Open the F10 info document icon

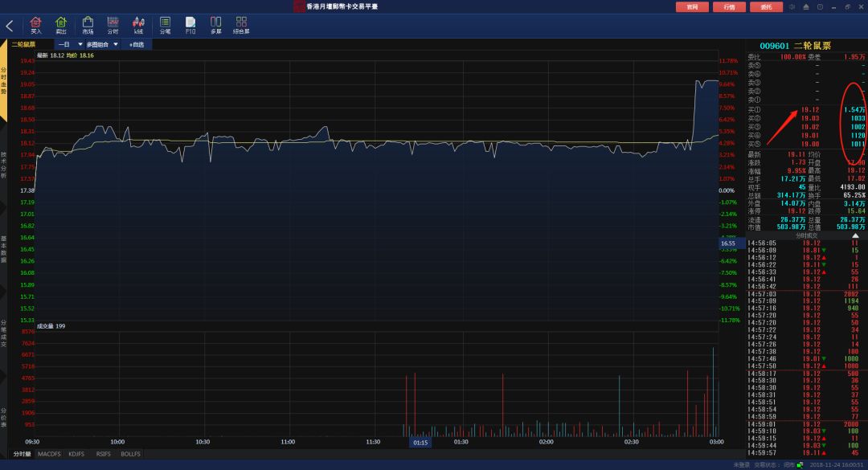(190, 25)
